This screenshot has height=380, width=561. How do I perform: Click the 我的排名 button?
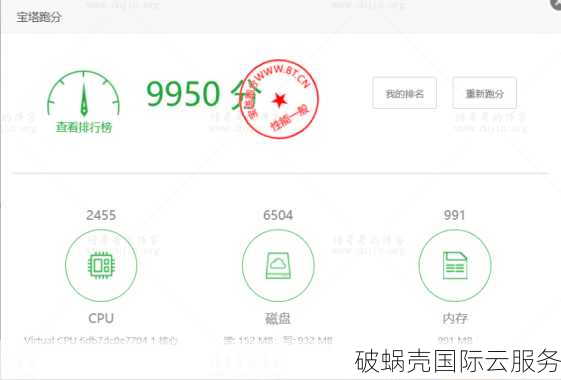[x=405, y=93]
